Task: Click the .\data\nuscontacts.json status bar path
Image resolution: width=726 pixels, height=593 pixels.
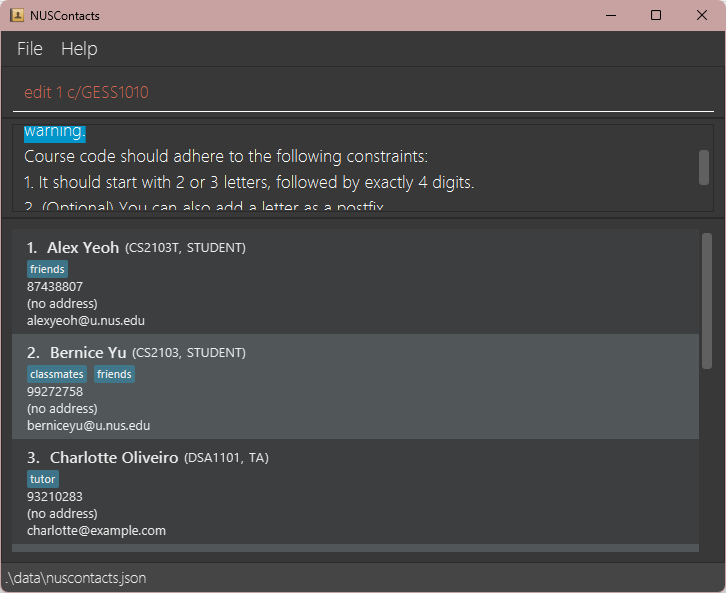Action: point(76,578)
